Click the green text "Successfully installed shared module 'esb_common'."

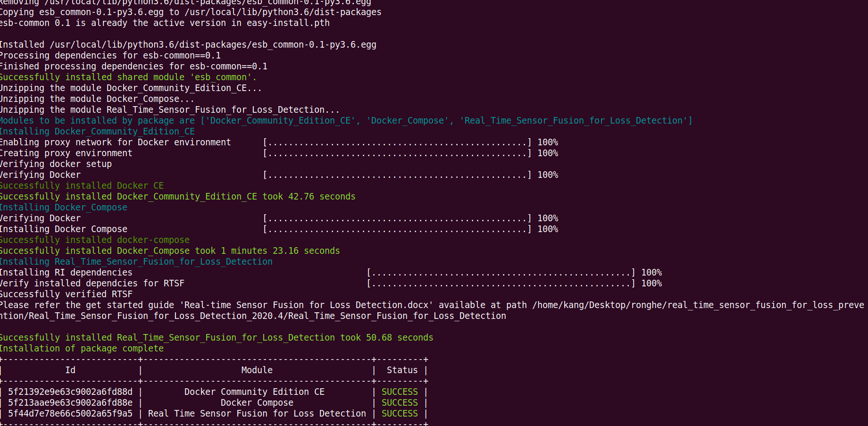click(x=128, y=77)
